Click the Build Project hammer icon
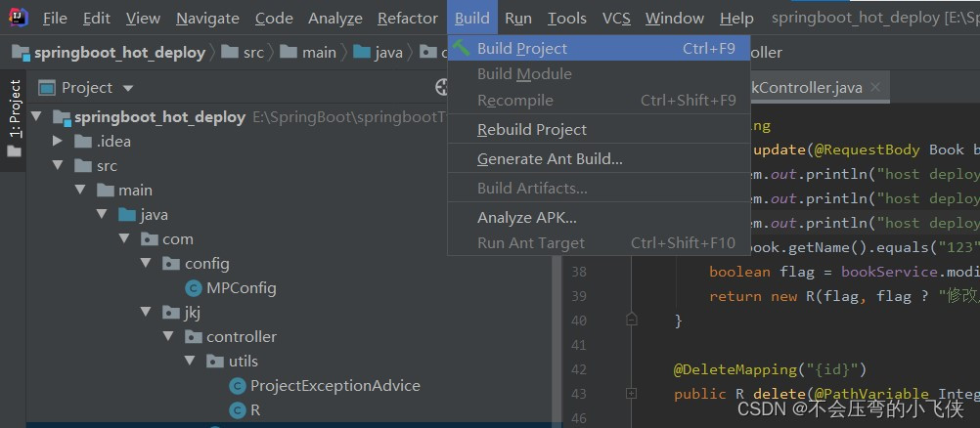 click(x=462, y=48)
